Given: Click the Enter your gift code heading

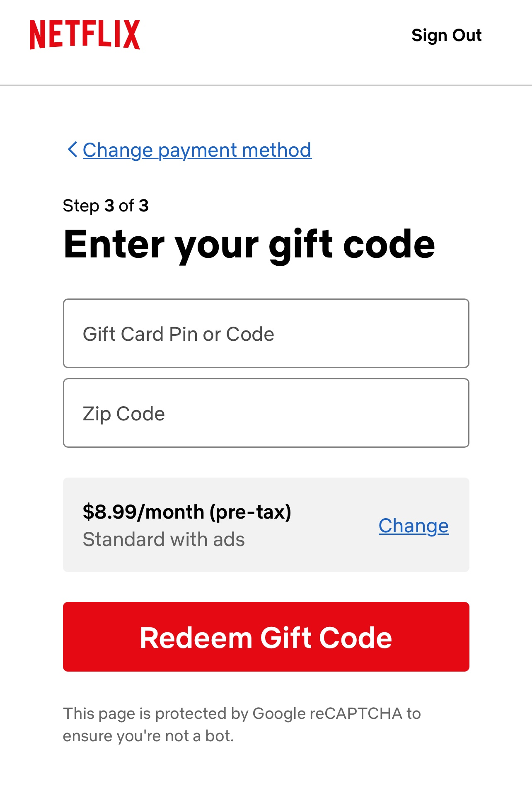Looking at the screenshot, I should pos(249,245).
